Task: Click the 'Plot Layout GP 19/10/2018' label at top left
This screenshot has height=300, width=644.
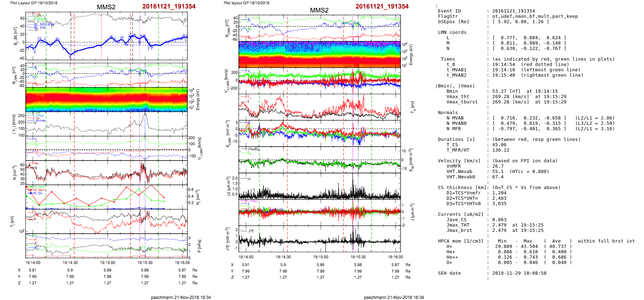Action: (x=34, y=3)
